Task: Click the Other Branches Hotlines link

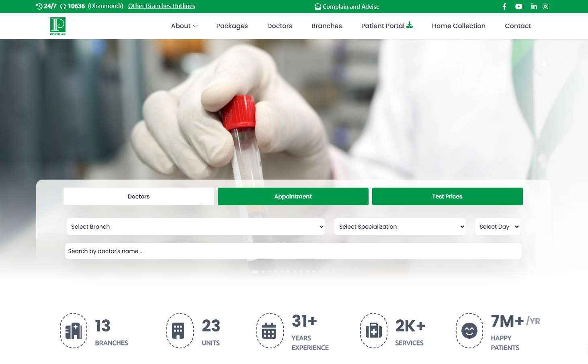Action: pyautogui.click(x=162, y=6)
